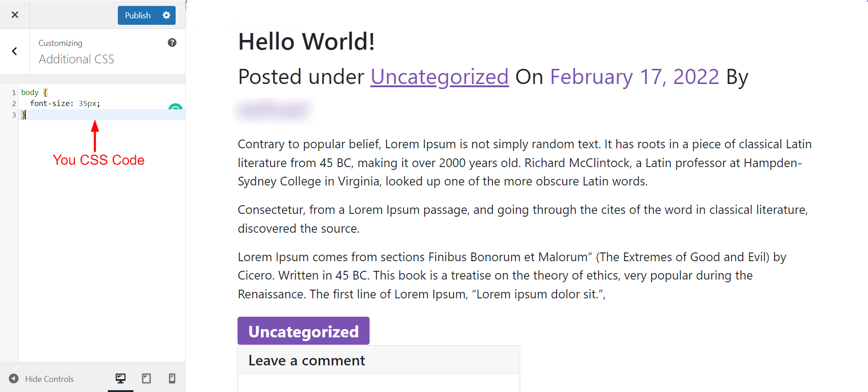Click the green Grammarly icon in editor
The height and width of the screenshot is (392, 868).
click(175, 107)
